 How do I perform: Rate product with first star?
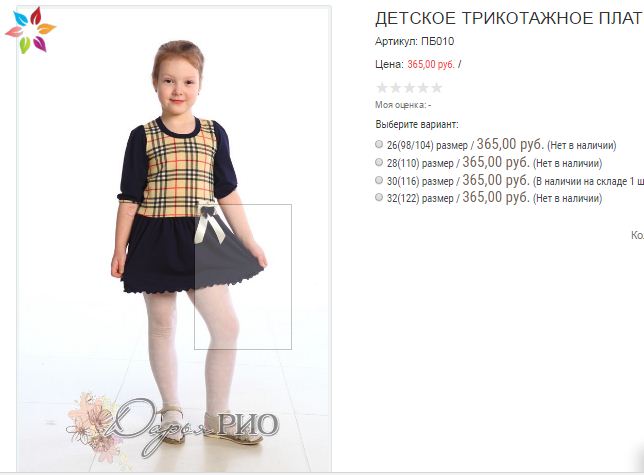pos(382,87)
